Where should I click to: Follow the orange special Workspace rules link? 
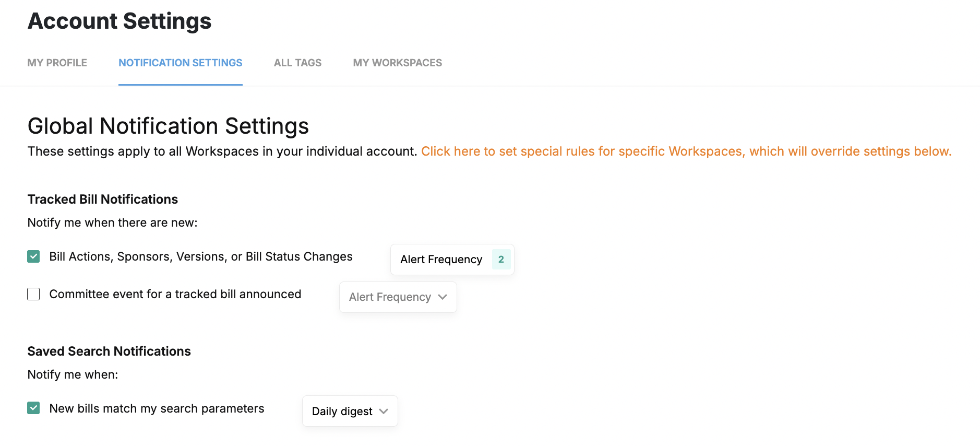[686, 151]
